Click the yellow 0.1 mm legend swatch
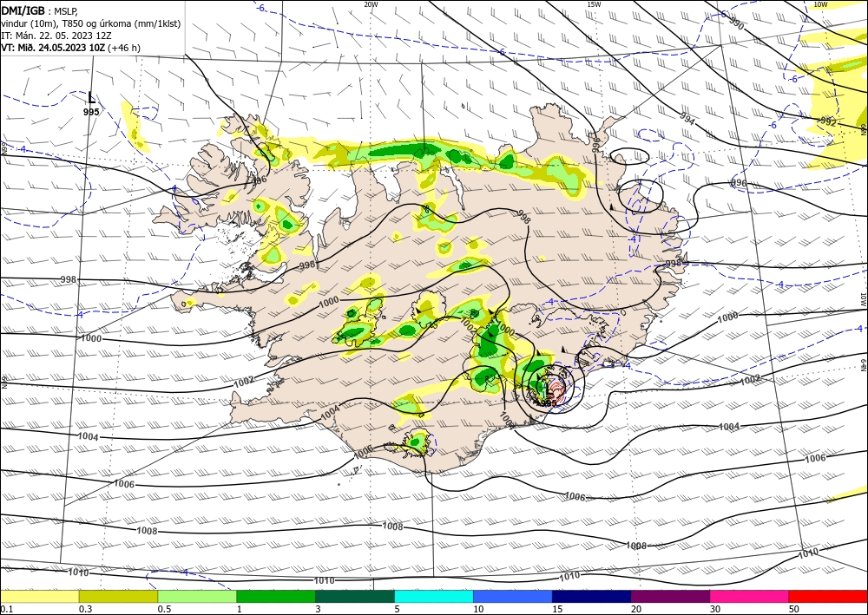This screenshot has width=868, height=615. (x=39, y=596)
